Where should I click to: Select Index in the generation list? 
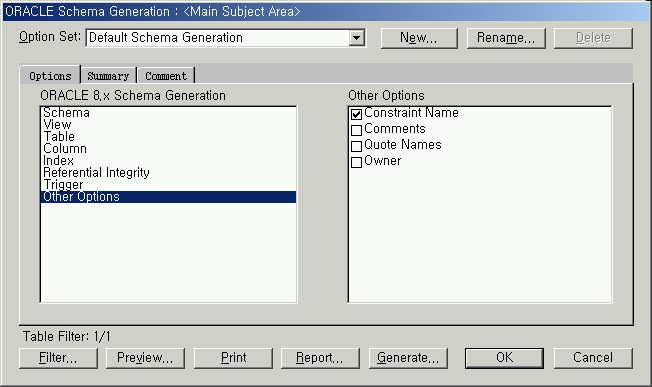pyautogui.click(x=168, y=160)
